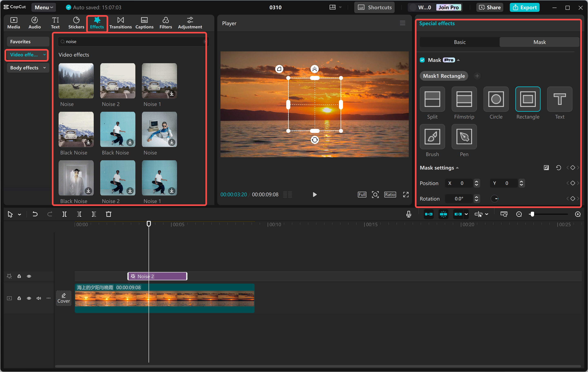Click the record voiceover microphone icon
Screen dimensions: 588x372
[x=408, y=214]
